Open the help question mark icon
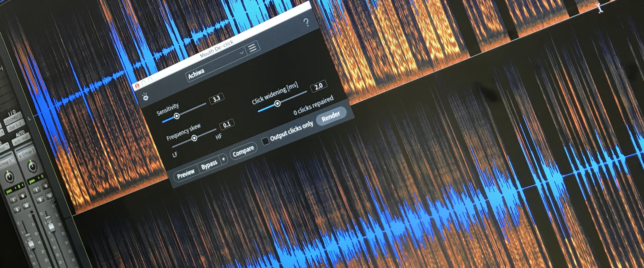644x268 pixels. (306, 22)
